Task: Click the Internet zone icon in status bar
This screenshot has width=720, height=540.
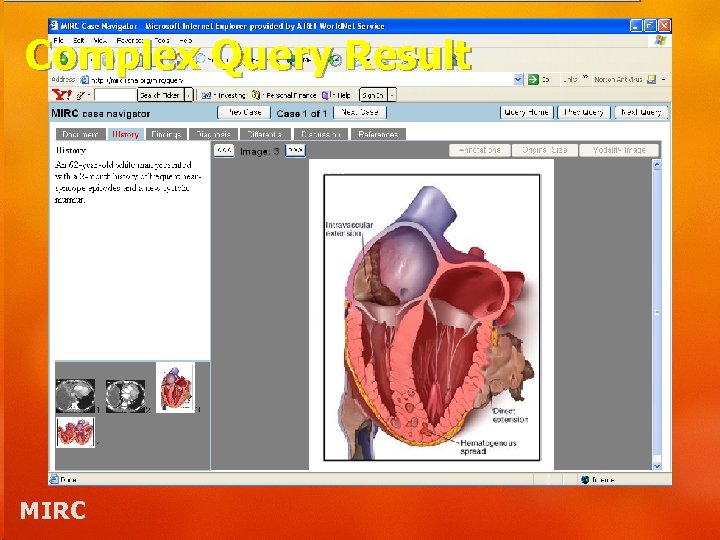Action: click(x=585, y=480)
